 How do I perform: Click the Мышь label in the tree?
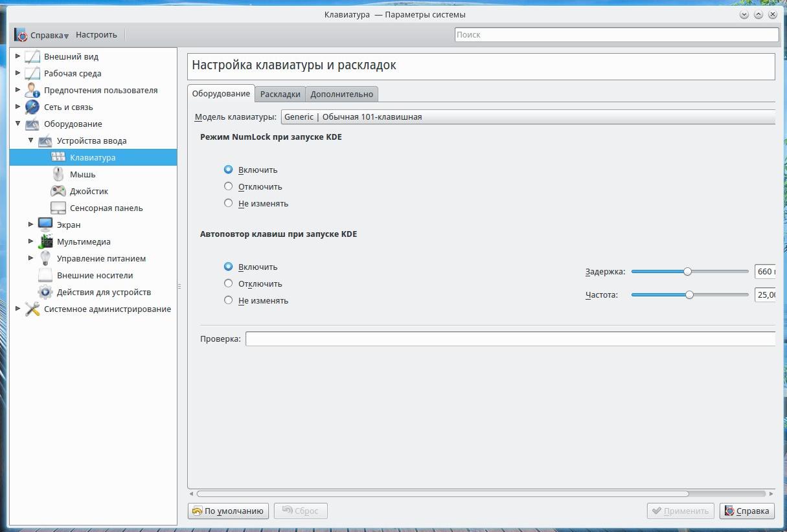[83, 175]
